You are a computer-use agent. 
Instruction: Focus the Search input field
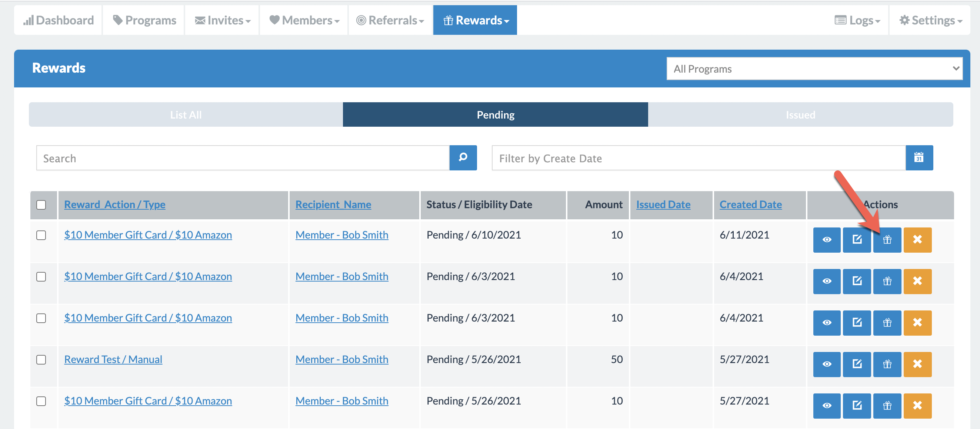[x=243, y=157]
